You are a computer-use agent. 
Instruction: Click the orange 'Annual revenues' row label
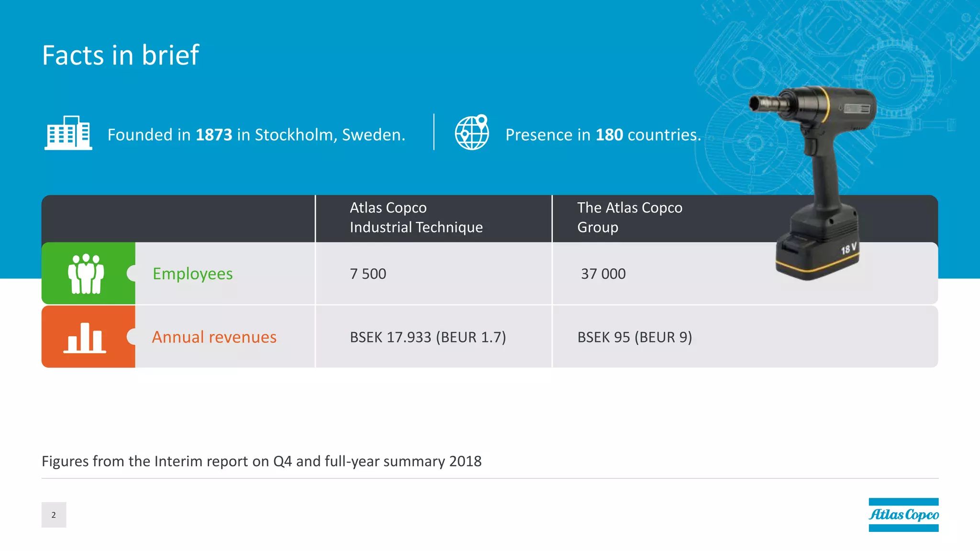point(214,337)
